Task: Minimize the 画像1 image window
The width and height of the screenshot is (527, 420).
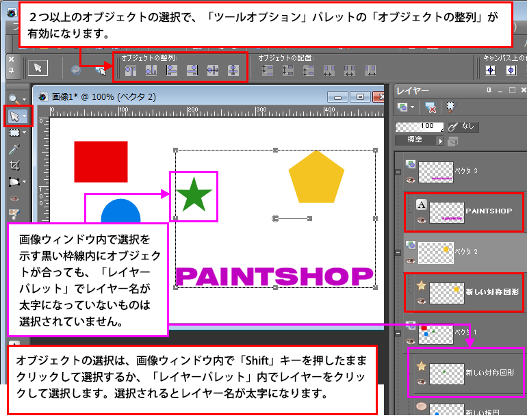Action: [x=338, y=97]
